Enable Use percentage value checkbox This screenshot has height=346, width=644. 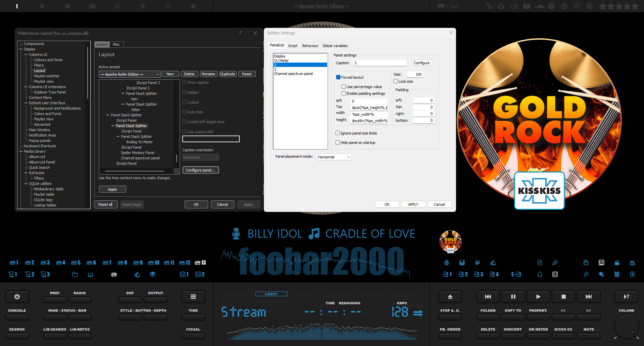(x=343, y=87)
